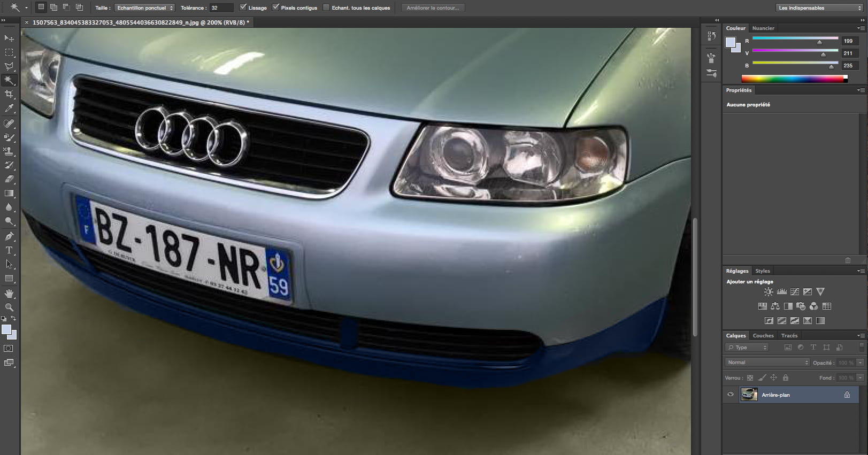
Task: Add a Channel Mixer adjustment
Action: click(x=813, y=306)
